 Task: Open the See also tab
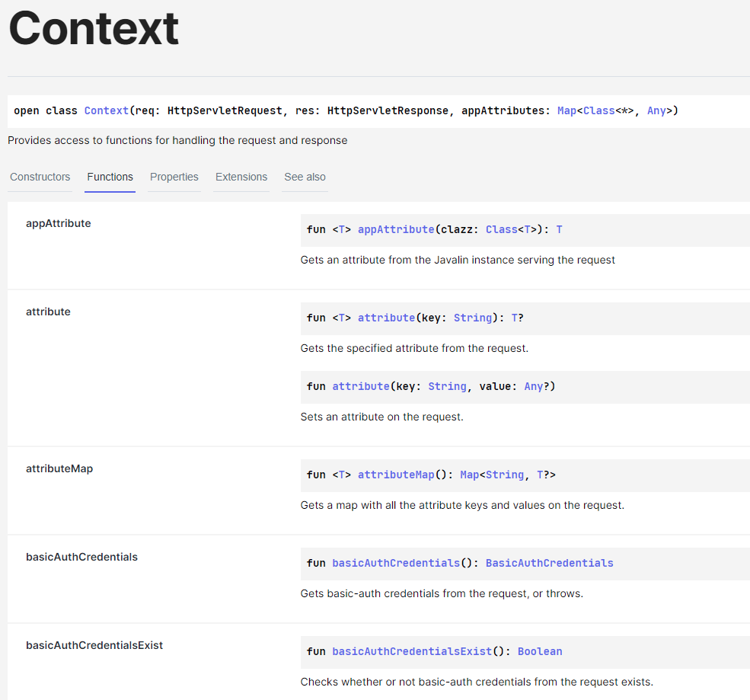pos(304,177)
